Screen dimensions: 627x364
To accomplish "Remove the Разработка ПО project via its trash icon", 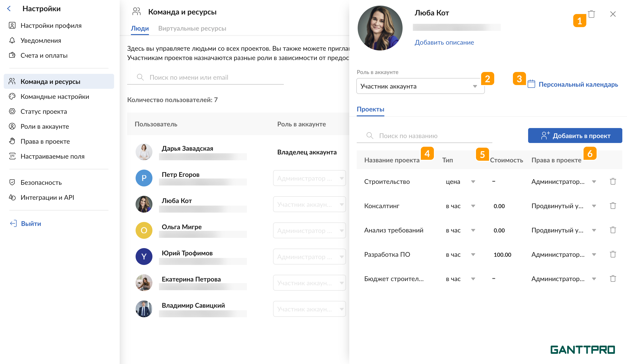I will [613, 254].
